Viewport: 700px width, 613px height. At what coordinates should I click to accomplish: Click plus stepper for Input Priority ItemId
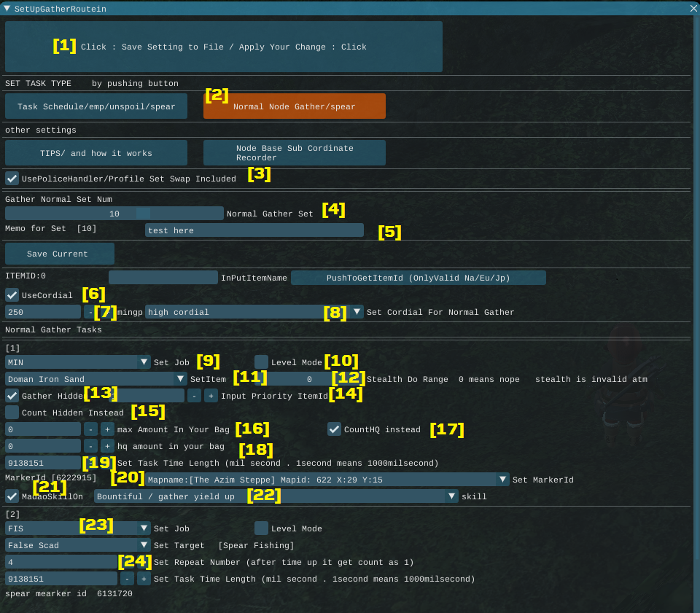point(211,396)
